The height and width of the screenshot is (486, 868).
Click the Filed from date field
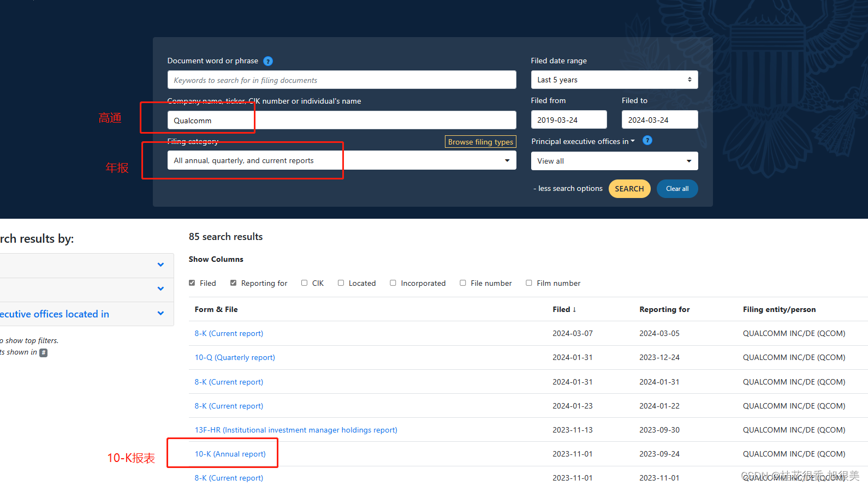569,119
